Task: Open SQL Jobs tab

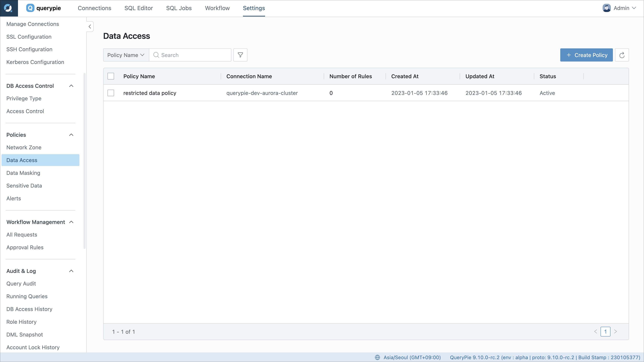Action: 179,8
